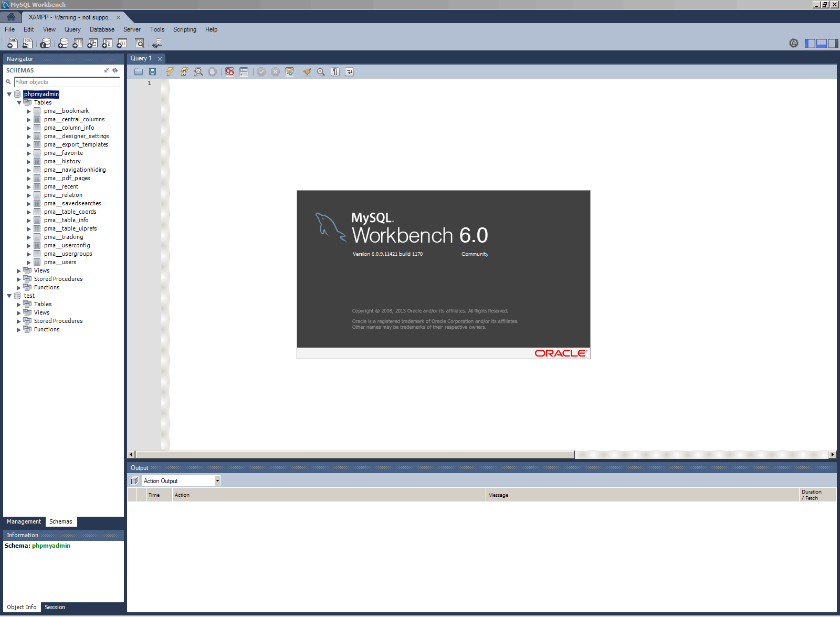840x617 pixels.
Task: Open the schema inspector icon
Action: [x=45, y=43]
